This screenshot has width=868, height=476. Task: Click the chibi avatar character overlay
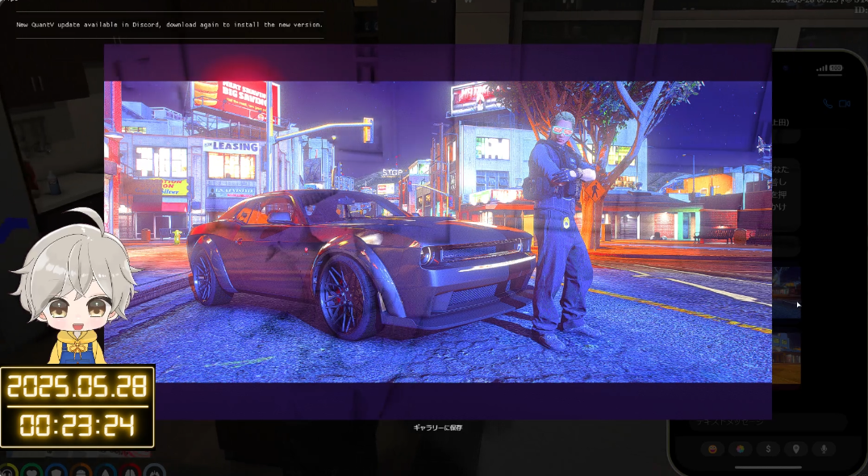(75, 286)
